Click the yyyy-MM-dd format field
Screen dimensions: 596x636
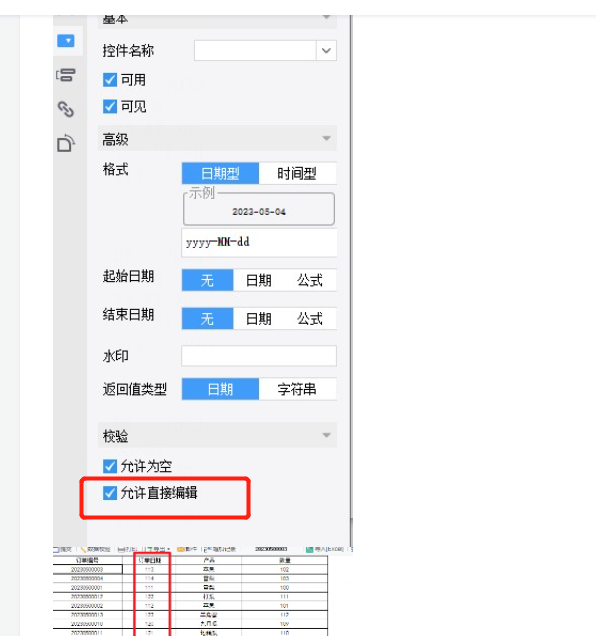[259, 243]
